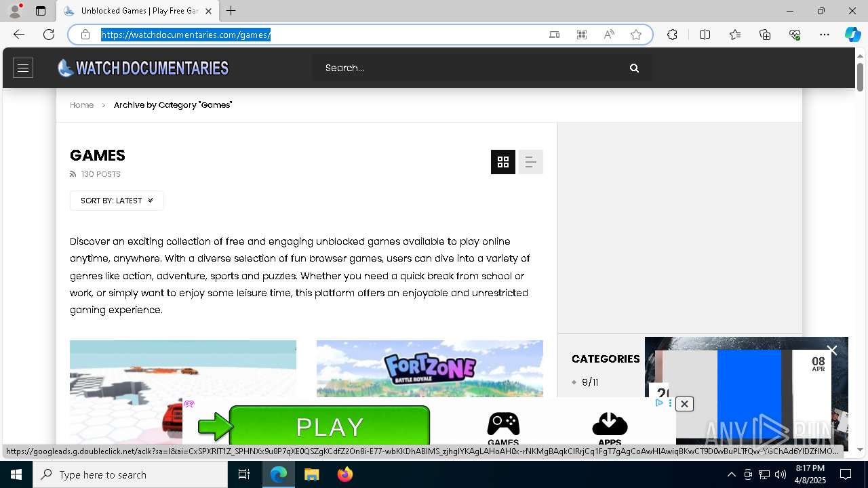
Task: Open the browser Extensions icon
Action: coord(672,35)
